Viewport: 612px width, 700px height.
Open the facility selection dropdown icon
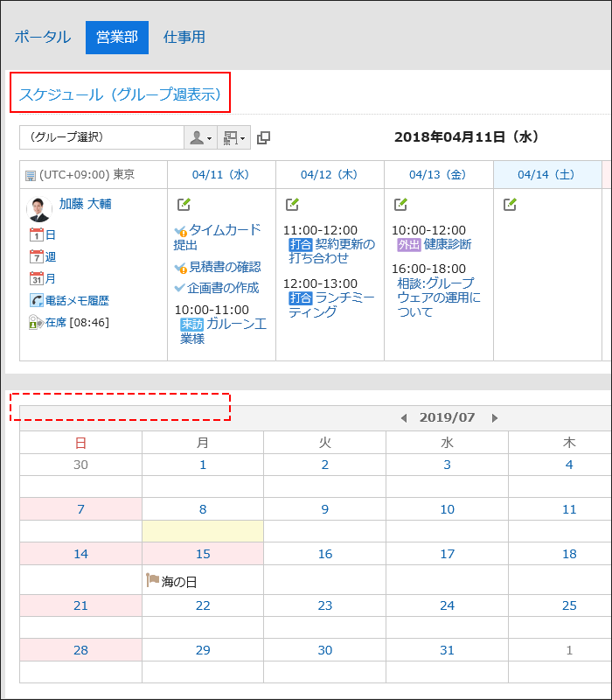click(233, 137)
